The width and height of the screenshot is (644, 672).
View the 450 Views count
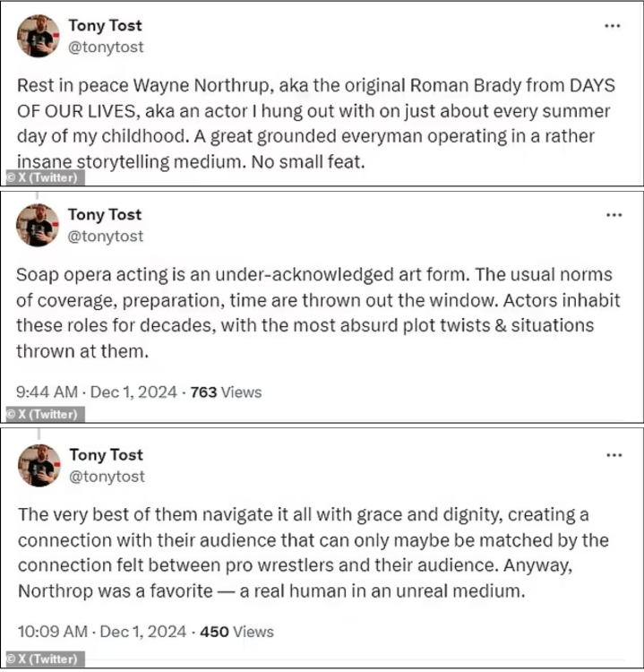[x=236, y=632]
